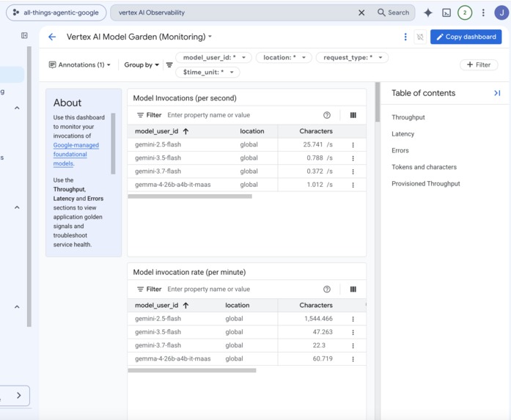Collapse the first left sidebar section chevron

17,108
